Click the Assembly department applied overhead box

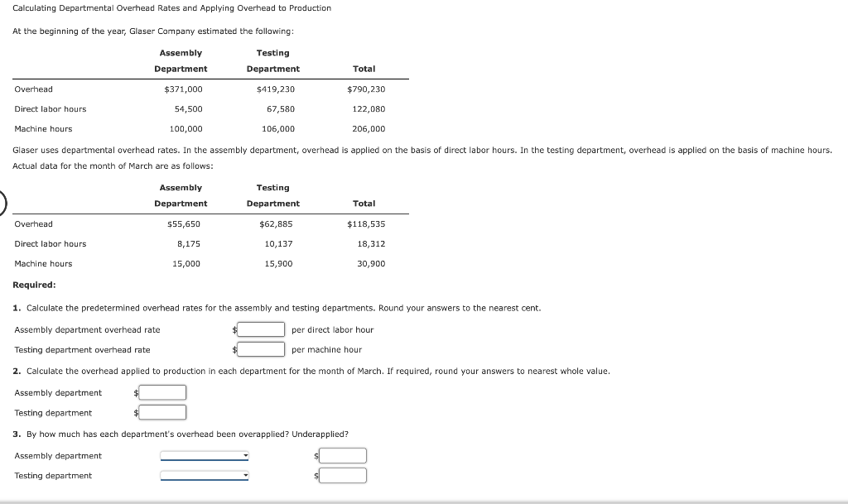point(162,392)
